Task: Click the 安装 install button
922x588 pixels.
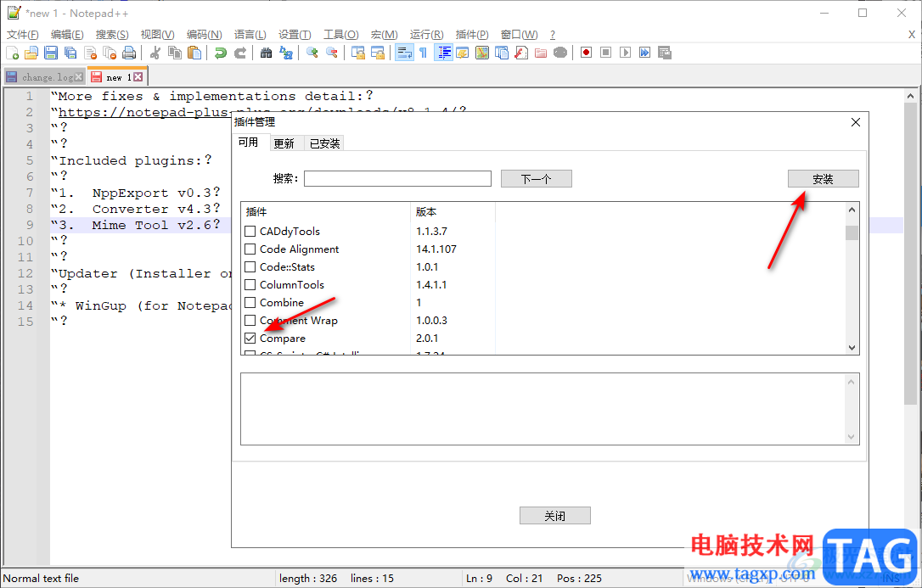Action: tap(824, 179)
